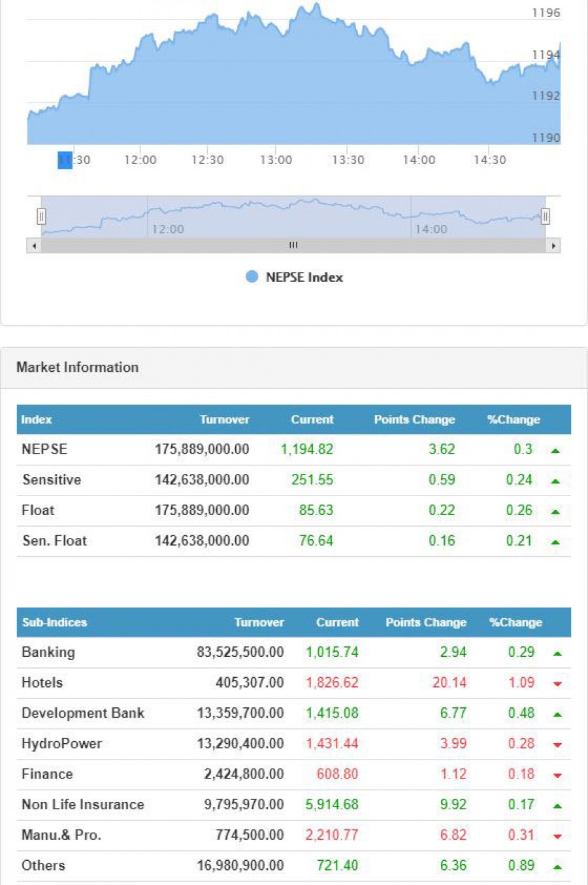Click the green up arrow in Banking row

557,653
